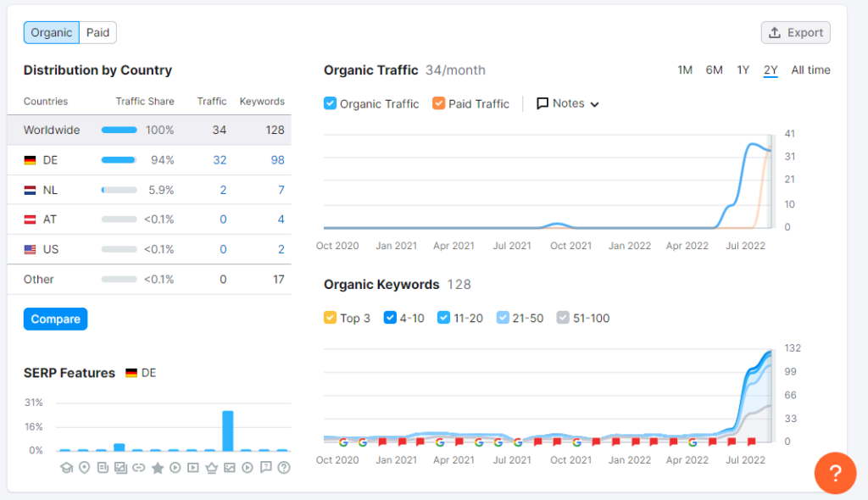Click the knowledge panel graduation cap icon

tap(66, 468)
